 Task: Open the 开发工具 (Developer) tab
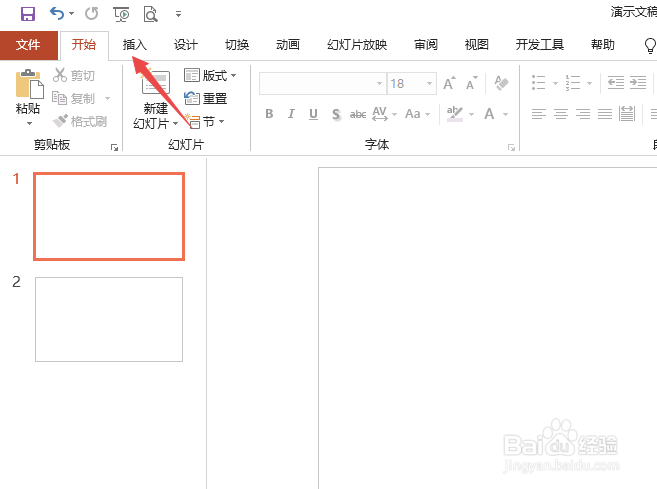(x=540, y=44)
